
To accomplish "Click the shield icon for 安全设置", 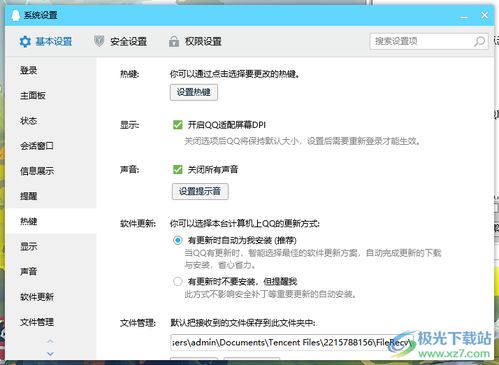I will [x=99, y=41].
